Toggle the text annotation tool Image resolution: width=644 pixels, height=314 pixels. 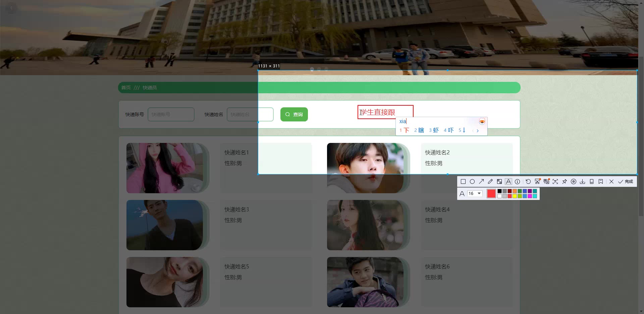click(508, 181)
